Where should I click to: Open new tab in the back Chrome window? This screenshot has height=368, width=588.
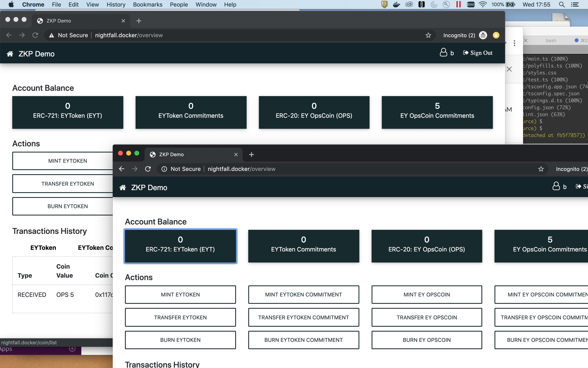click(139, 21)
